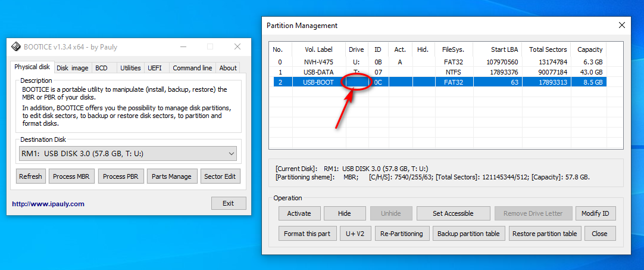Open Parts Manage
644x270 pixels.
coord(171,176)
